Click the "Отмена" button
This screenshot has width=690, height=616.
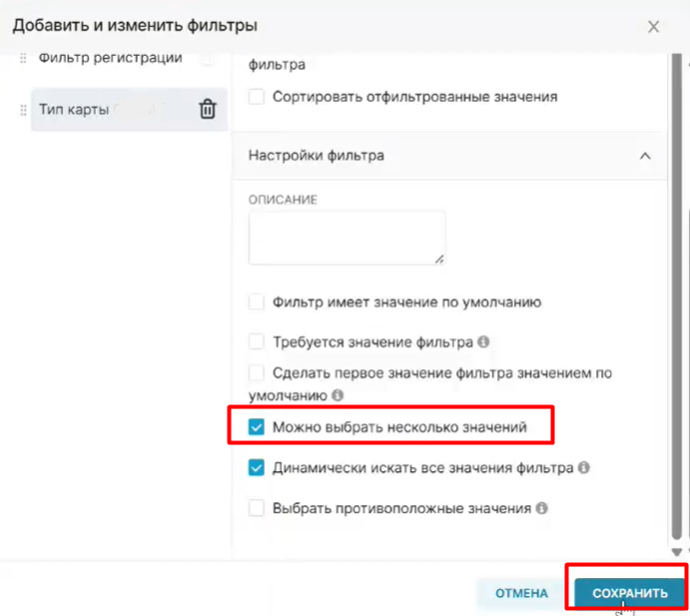[521, 593]
